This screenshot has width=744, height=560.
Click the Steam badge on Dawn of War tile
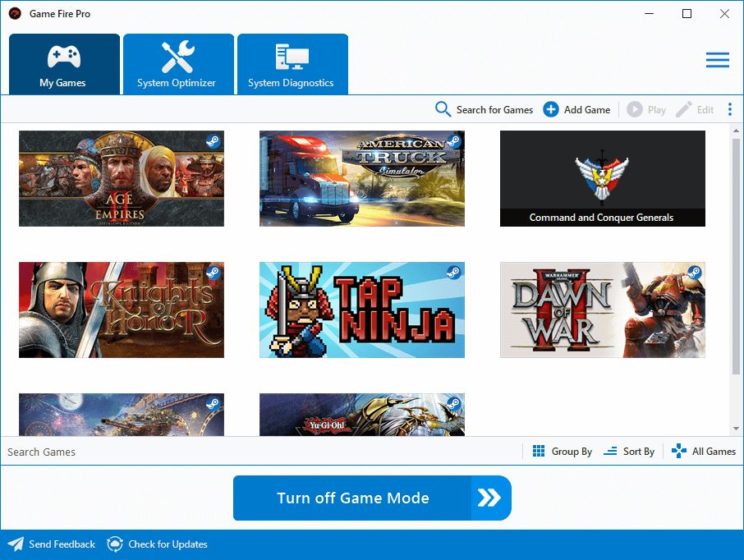click(695, 273)
